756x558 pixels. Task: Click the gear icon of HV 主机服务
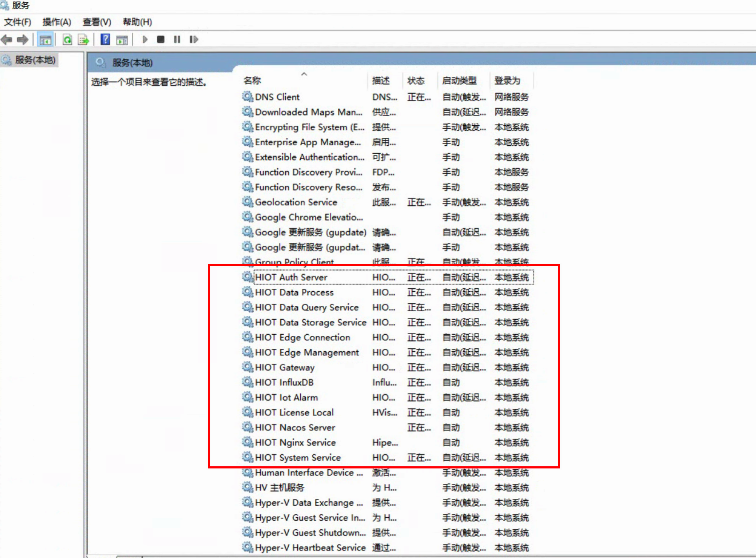pyautogui.click(x=248, y=487)
